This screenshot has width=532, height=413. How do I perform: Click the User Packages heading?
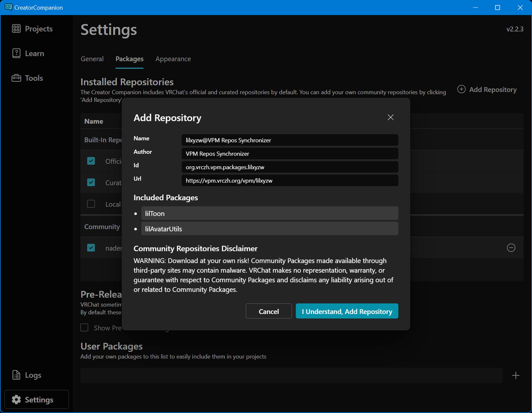(x=111, y=346)
